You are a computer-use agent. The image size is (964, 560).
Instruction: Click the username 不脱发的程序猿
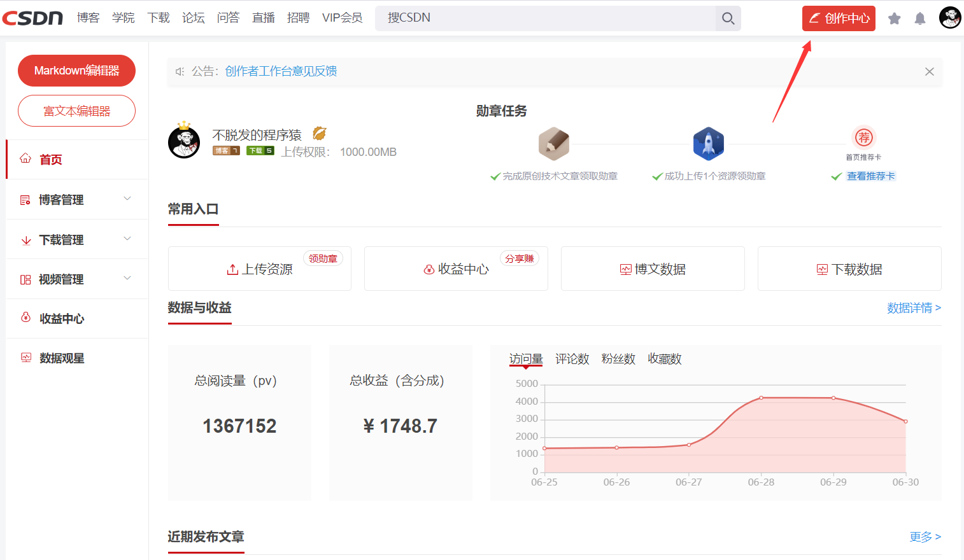(257, 135)
